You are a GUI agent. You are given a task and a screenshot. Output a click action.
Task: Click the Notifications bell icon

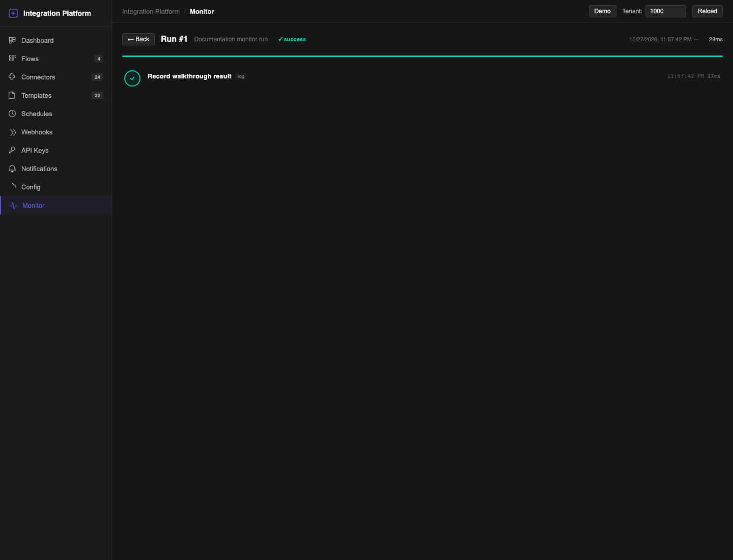coord(12,169)
